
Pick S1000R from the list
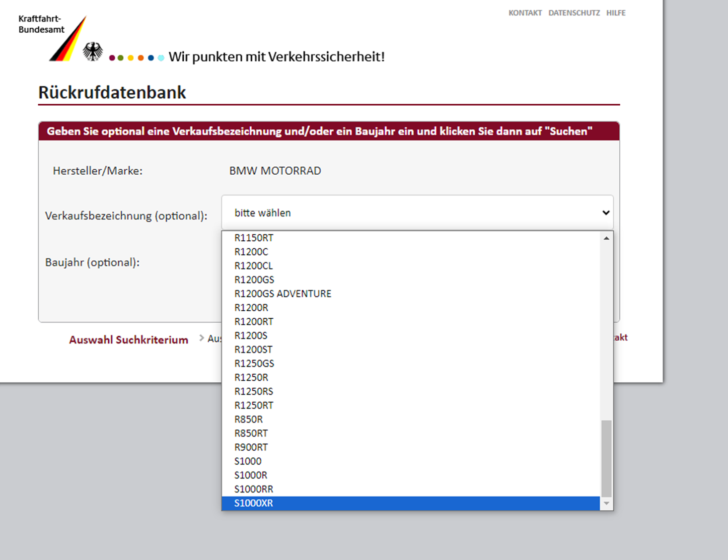[x=411, y=475]
